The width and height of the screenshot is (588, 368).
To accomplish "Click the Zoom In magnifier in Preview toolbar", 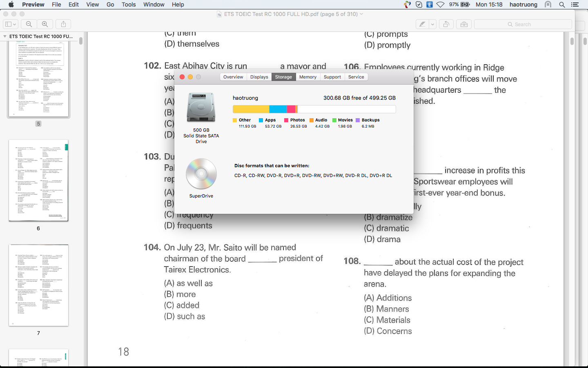I will [45, 24].
